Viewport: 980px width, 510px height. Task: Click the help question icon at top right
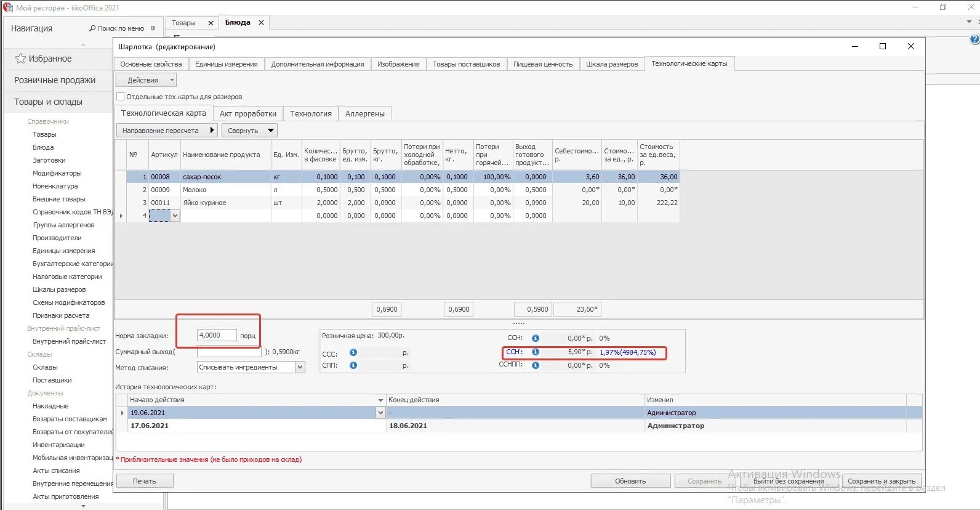974,39
